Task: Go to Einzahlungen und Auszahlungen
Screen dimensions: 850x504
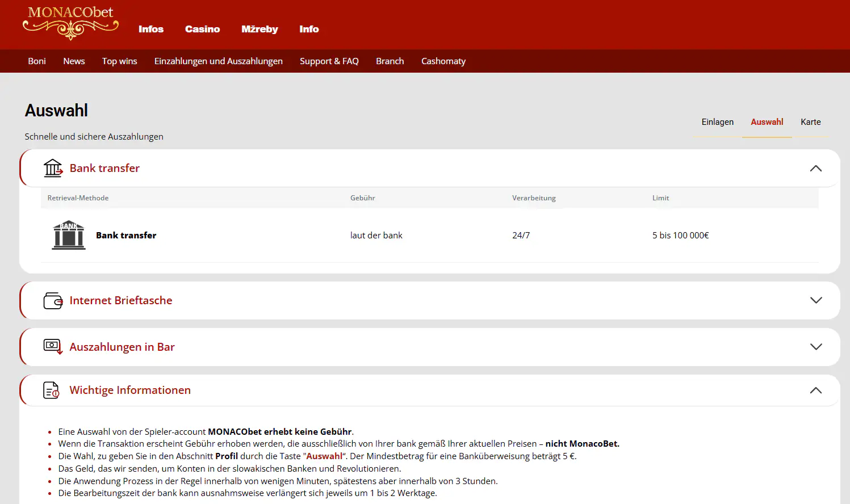Action: (218, 61)
